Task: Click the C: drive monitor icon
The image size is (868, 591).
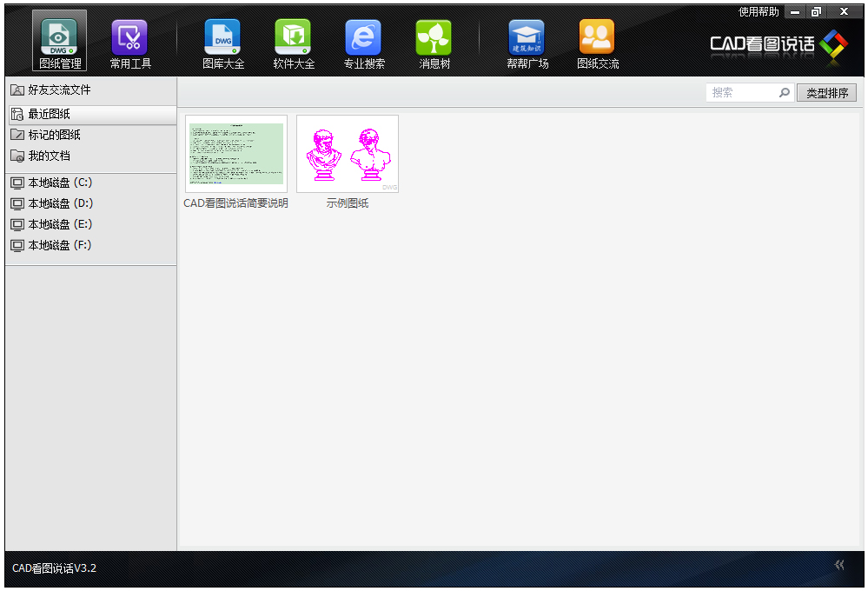Action: 17,183
